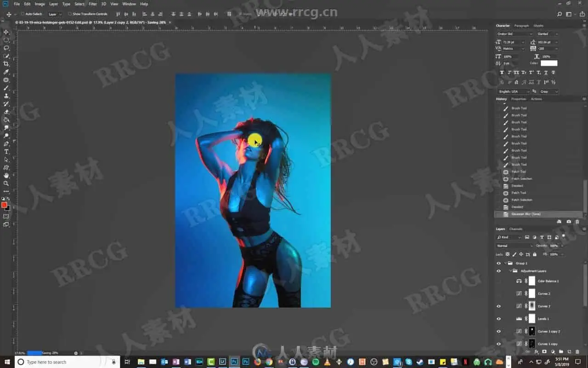Open the Filter menu
Screen dimensions: 588x368
[x=93, y=4]
